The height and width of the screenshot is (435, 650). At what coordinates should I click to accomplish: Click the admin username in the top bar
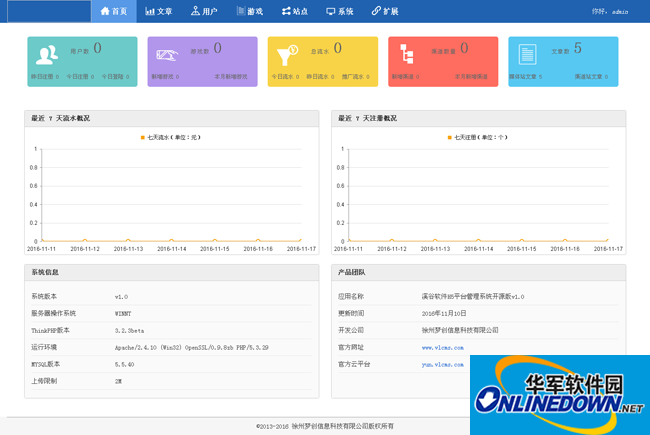point(620,12)
